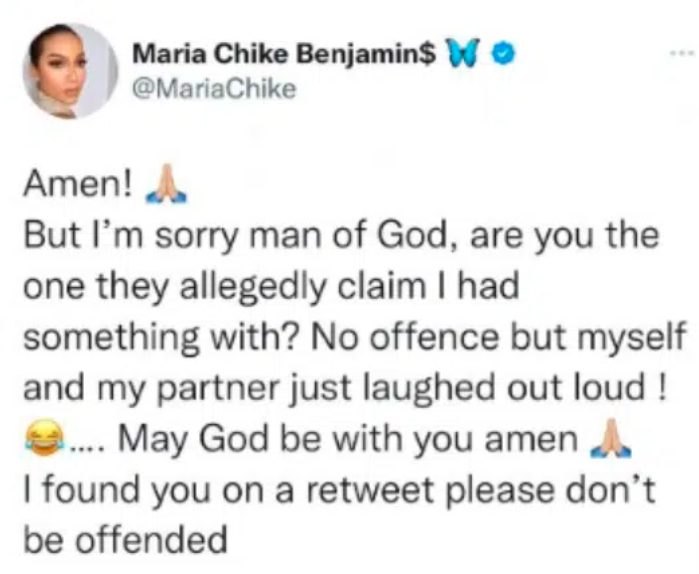The width and height of the screenshot is (699, 574).
Task: Visit the @MariaChike handle link
Action: click(214, 89)
